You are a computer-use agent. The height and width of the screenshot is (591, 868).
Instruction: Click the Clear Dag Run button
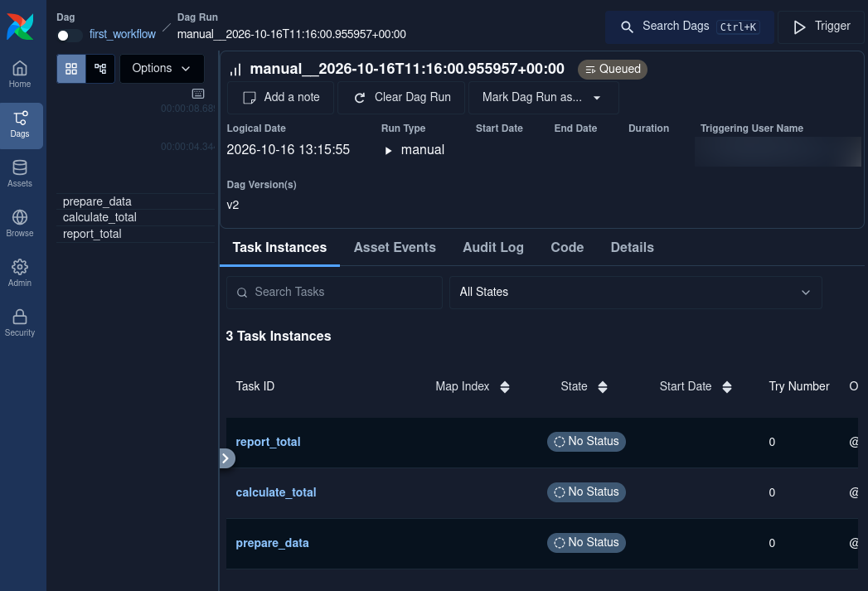pos(401,97)
